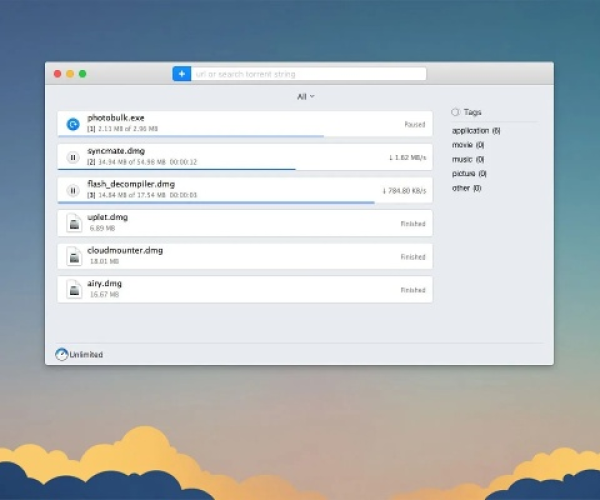Toggle the Tags radio button

tap(456, 113)
